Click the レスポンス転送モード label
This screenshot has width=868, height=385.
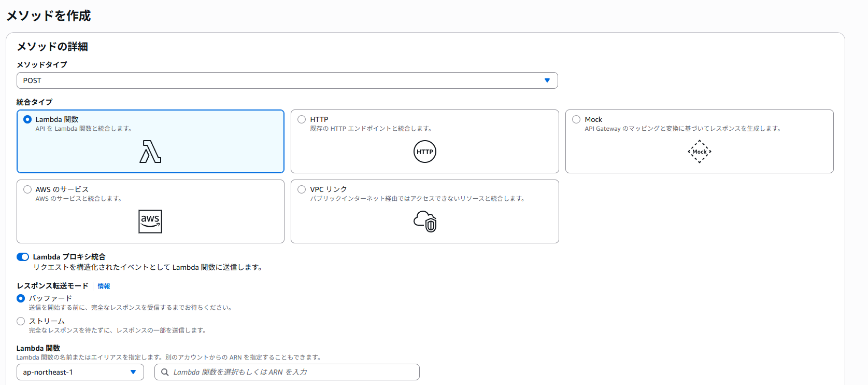tap(52, 286)
